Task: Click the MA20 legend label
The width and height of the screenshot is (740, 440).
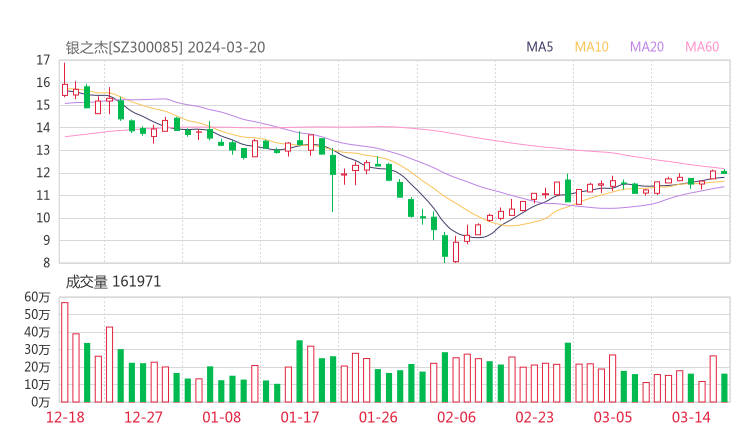Action: (647, 47)
